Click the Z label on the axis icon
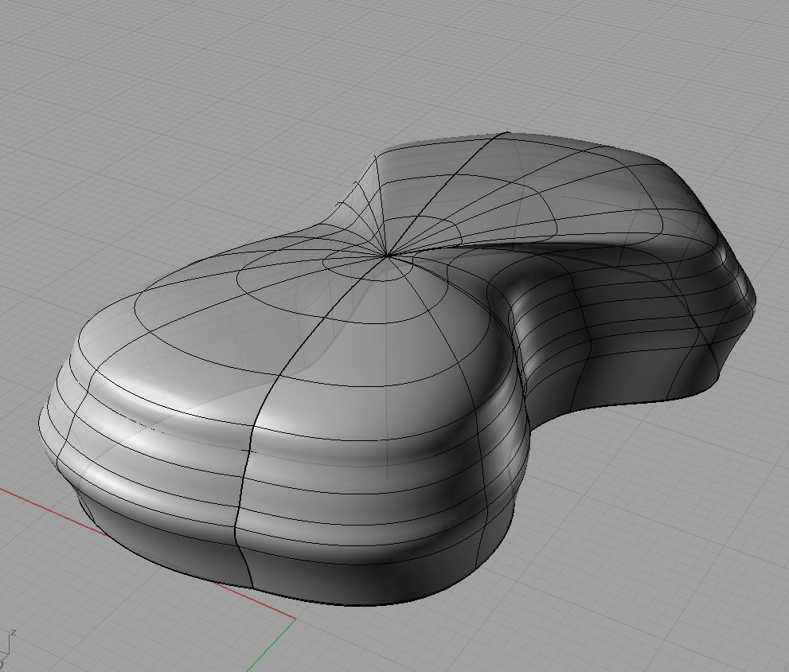 point(14,633)
